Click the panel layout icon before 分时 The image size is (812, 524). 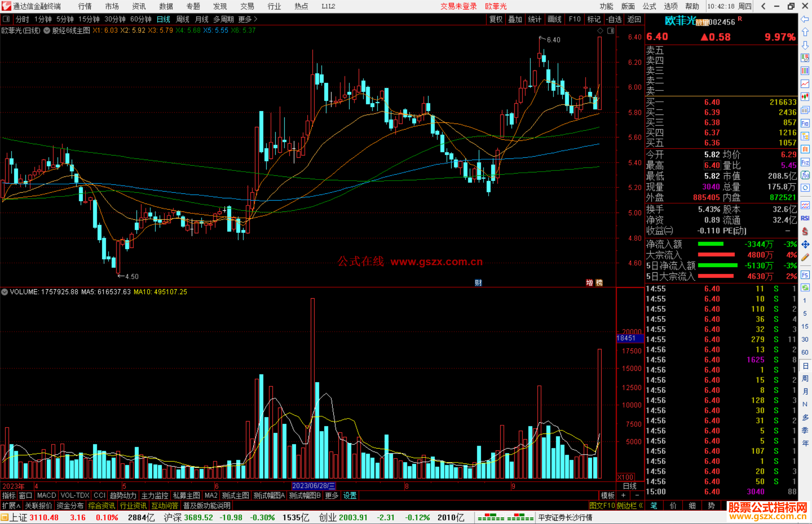6,19
